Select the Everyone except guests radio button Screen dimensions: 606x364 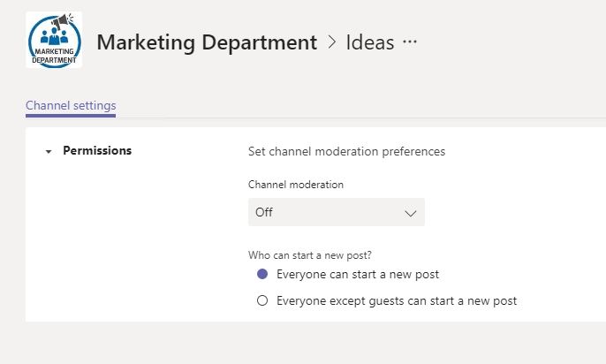[261, 300]
